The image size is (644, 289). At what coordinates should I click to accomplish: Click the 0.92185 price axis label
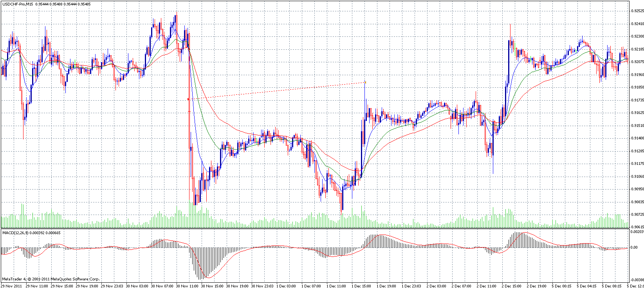pyautogui.click(x=638, y=49)
